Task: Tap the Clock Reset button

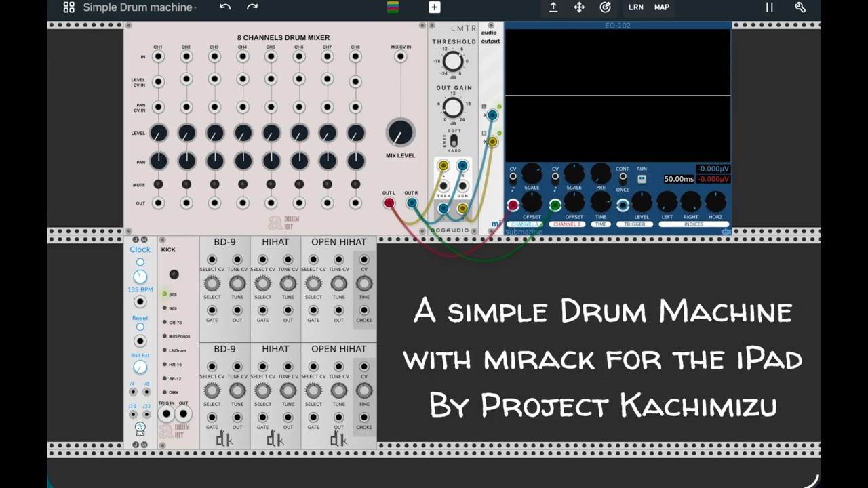Action: pos(140,327)
